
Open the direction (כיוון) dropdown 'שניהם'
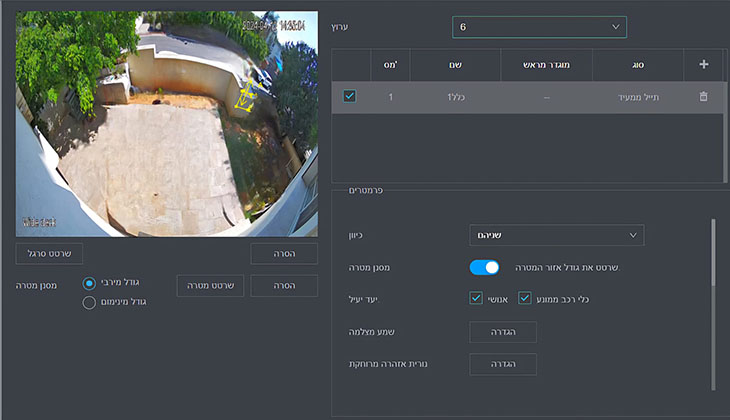(x=557, y=235)
